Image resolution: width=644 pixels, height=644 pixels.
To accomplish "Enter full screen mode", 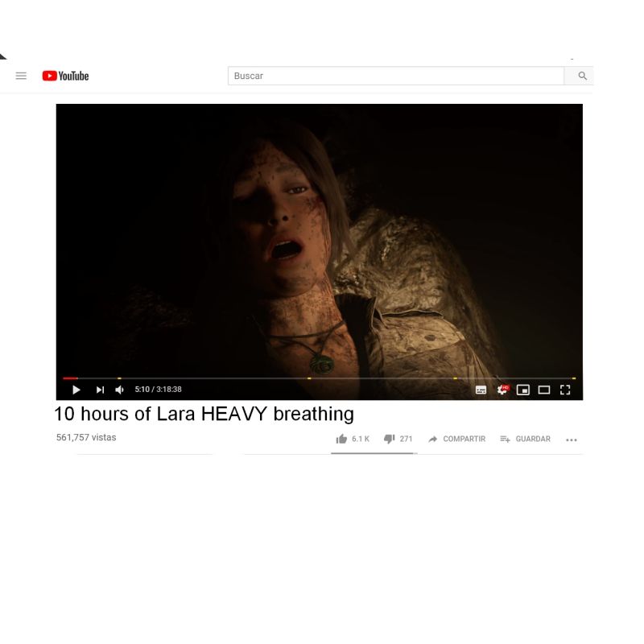I will click(x=565, y=390).
